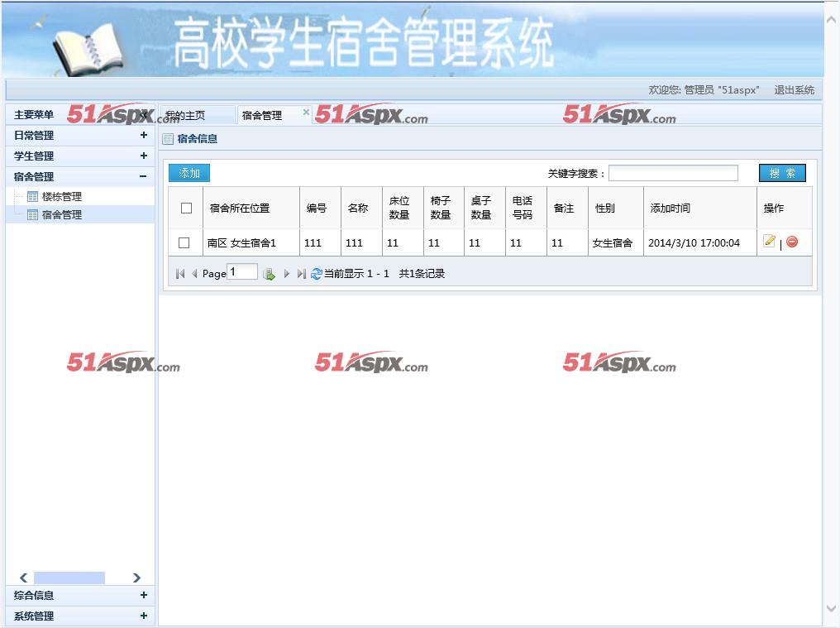Expand the 学生管理 menu section
Viewport: 840px width, 628px height.
pos(144,156)
